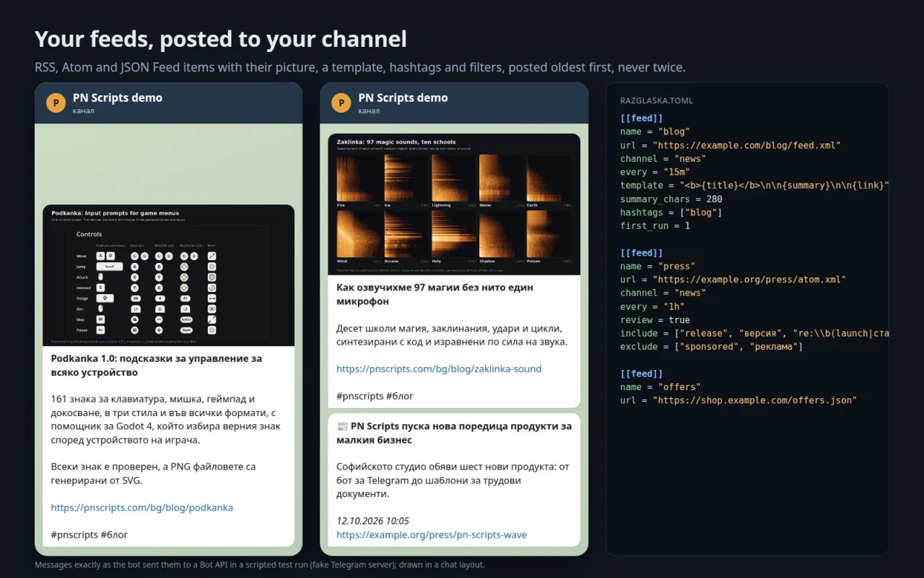Click the 'Десет школи магия' summary paragraph
The width and height of the screenshot is (924, 578).
(452, 335)
